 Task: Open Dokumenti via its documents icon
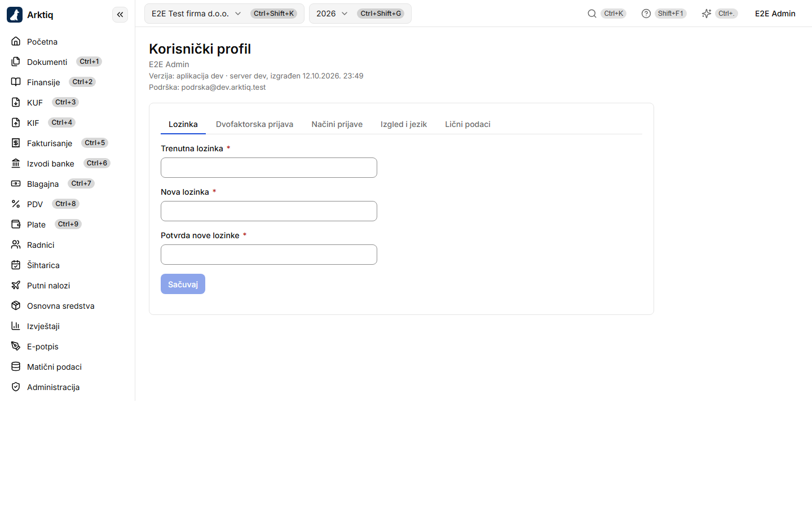[x=16, y=62]
